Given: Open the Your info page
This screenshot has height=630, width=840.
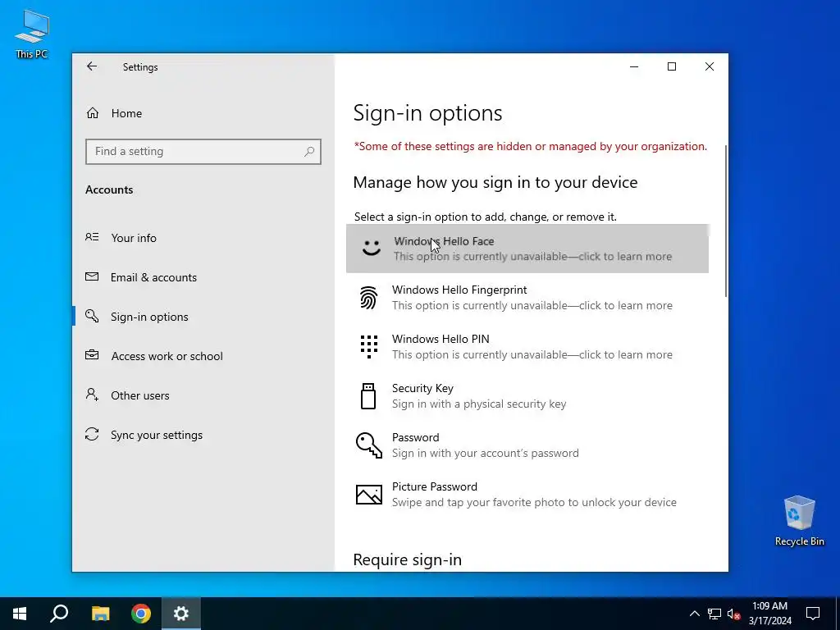Looking at the screenshot, I should point(203,237).
